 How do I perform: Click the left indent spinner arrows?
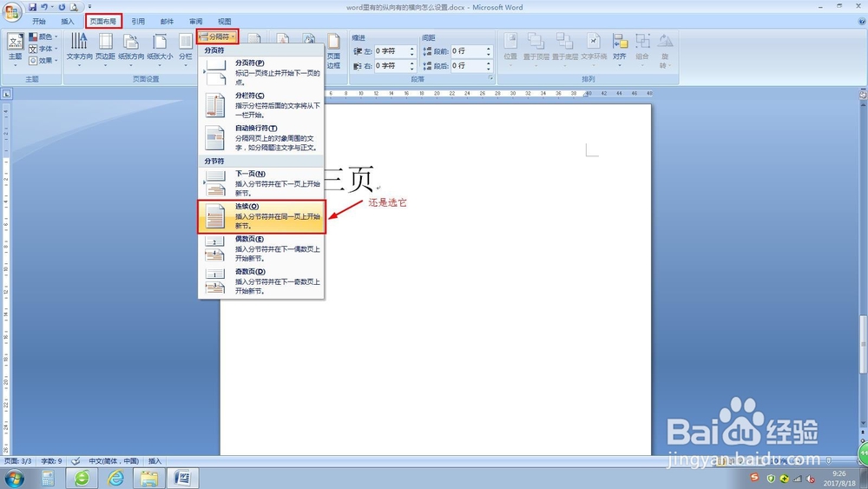[412, 51]
